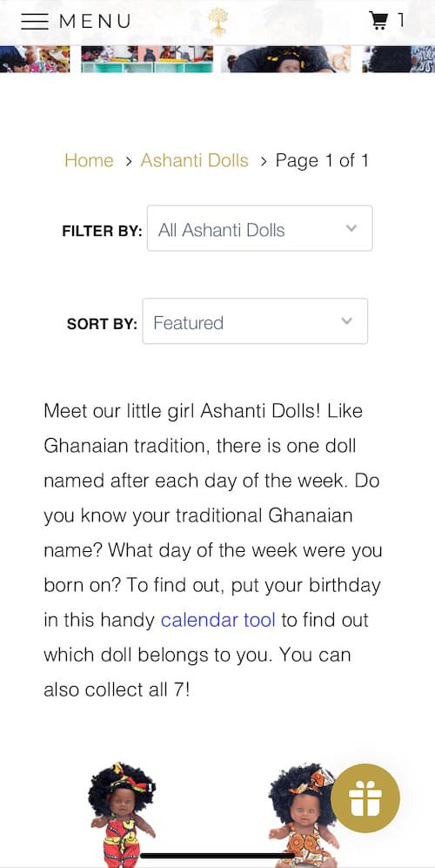Tap the leftmost banner photo
435x868 pixels.
[x=35, y=59]
